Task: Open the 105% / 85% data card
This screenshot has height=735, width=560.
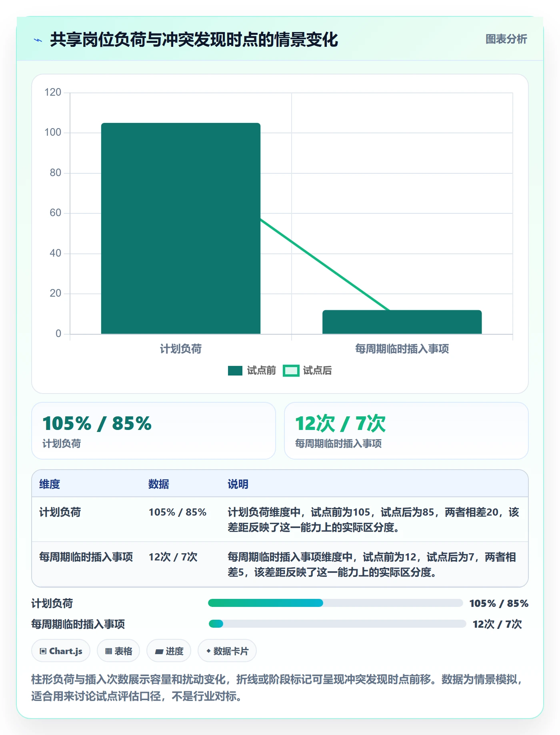Action: click(154, 431)
